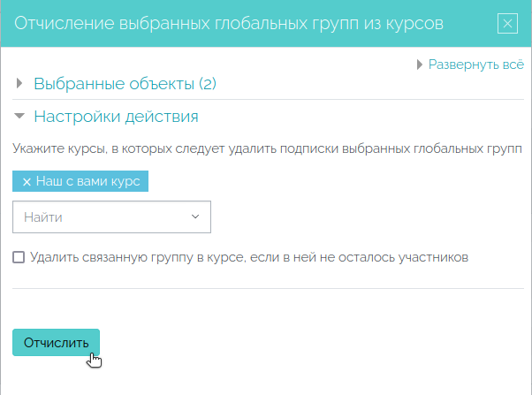The width and height of the screenshot is (532, 395).
Task: Click the "(2)" count in the selected objects heading
Action: click(207, 84)
